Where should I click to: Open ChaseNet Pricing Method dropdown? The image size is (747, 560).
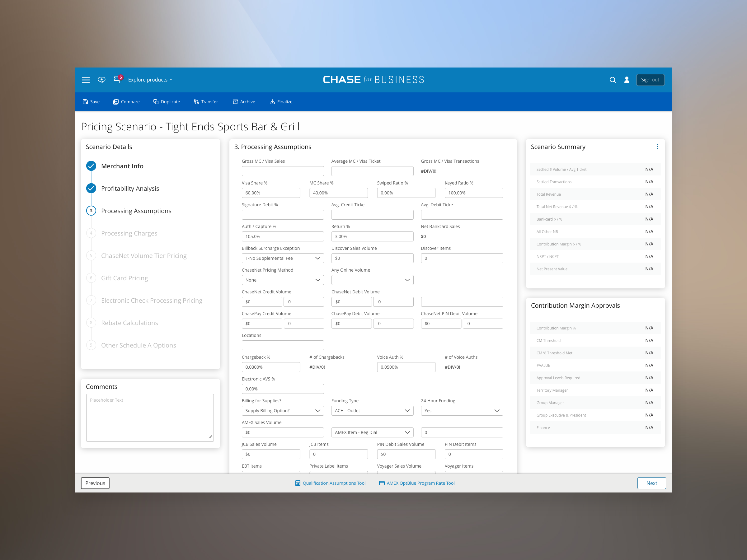[283, 280]
